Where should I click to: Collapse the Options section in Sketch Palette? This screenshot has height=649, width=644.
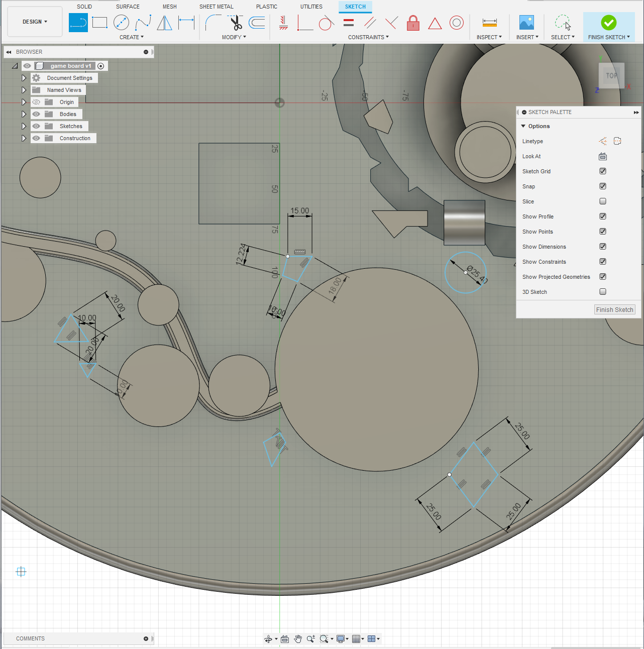523,126
